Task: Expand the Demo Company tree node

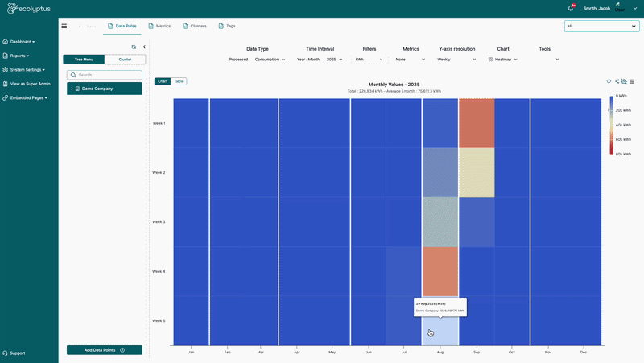Action: 72,89
